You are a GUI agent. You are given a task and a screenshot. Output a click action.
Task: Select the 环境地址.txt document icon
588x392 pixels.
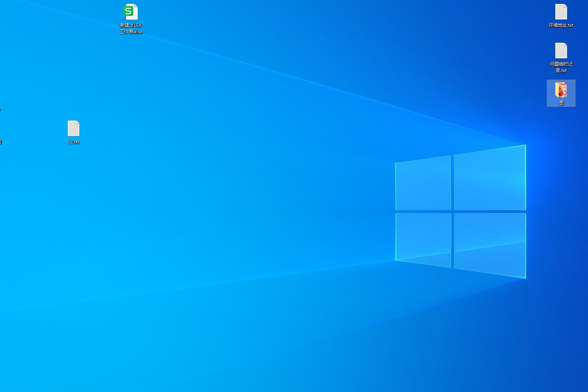[x=561, y=12]
